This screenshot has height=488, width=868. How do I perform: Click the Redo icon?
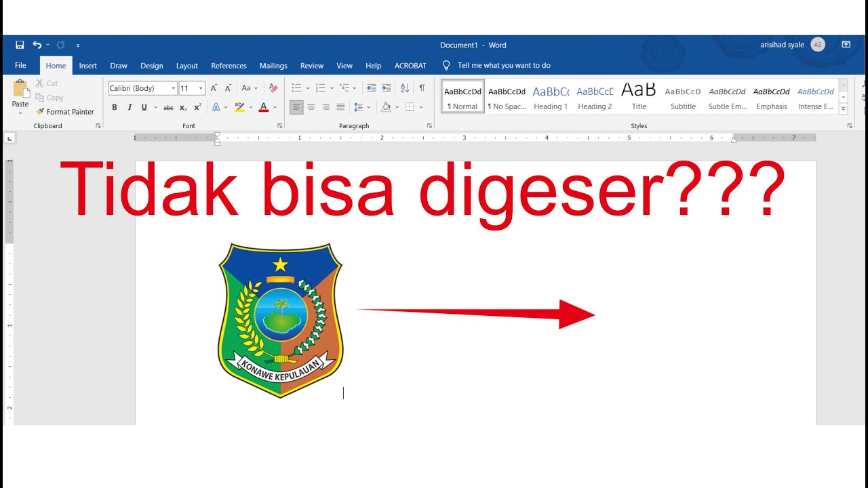pyautogui.click(x=60, y=45)
